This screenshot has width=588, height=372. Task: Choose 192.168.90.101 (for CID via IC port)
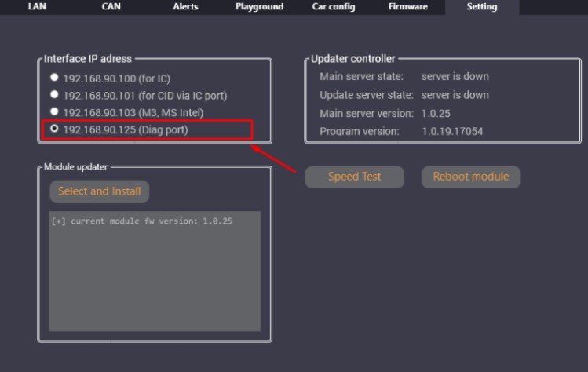point(54,95)
